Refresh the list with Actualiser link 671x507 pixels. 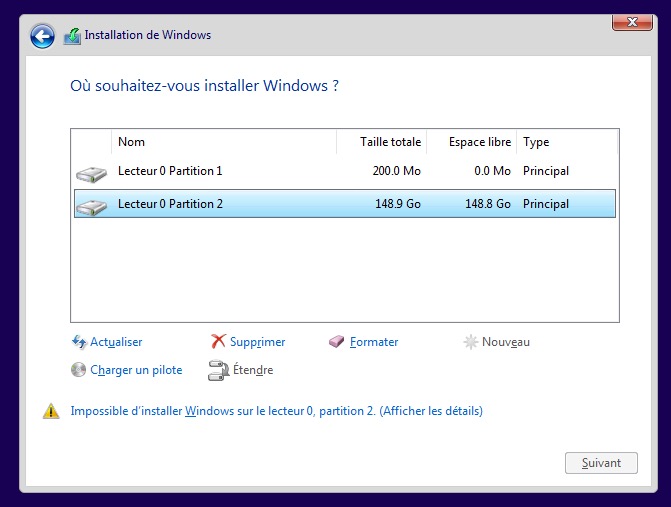[116, 342]
